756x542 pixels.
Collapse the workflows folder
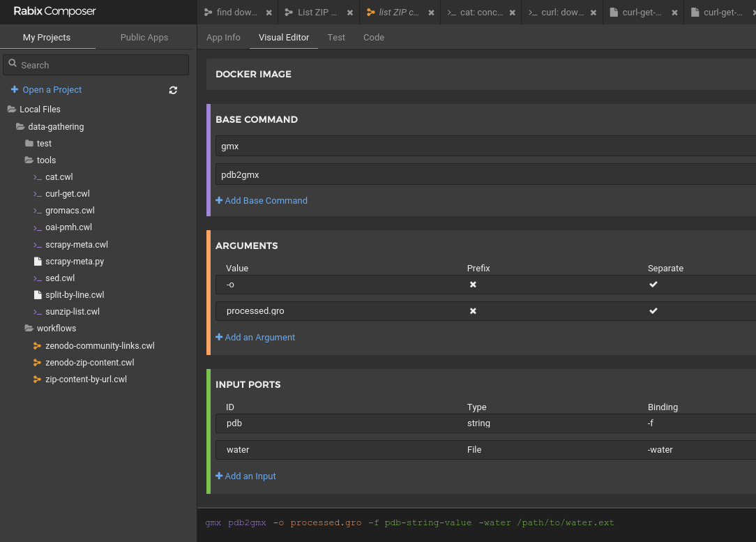coord(29,329)
